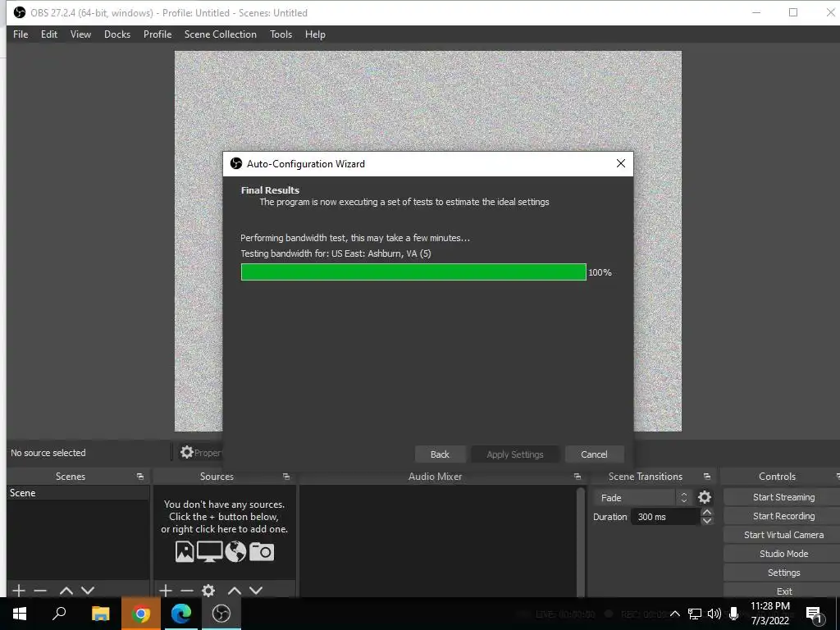
Task: Open OBS Settings from Controls
Action: pyautogui.click(x=783, y=573)
